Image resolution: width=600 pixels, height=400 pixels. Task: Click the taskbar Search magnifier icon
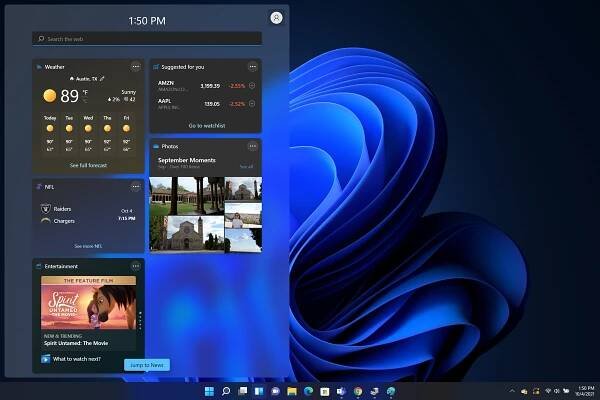coord(226,390)
